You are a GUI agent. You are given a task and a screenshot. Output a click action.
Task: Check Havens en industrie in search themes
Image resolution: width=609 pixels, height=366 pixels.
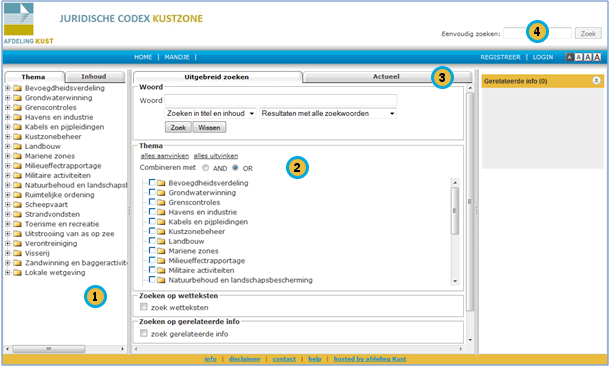(152, 211)
